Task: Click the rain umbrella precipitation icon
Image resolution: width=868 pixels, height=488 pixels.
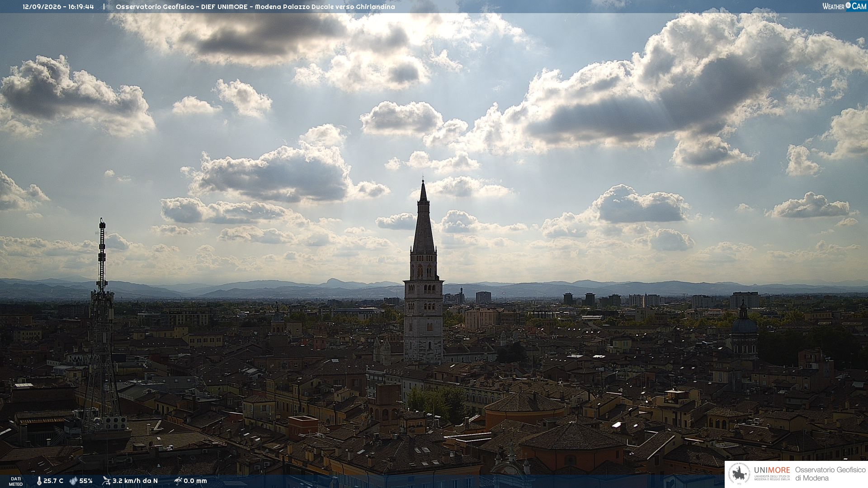Action: click(178, 481)
